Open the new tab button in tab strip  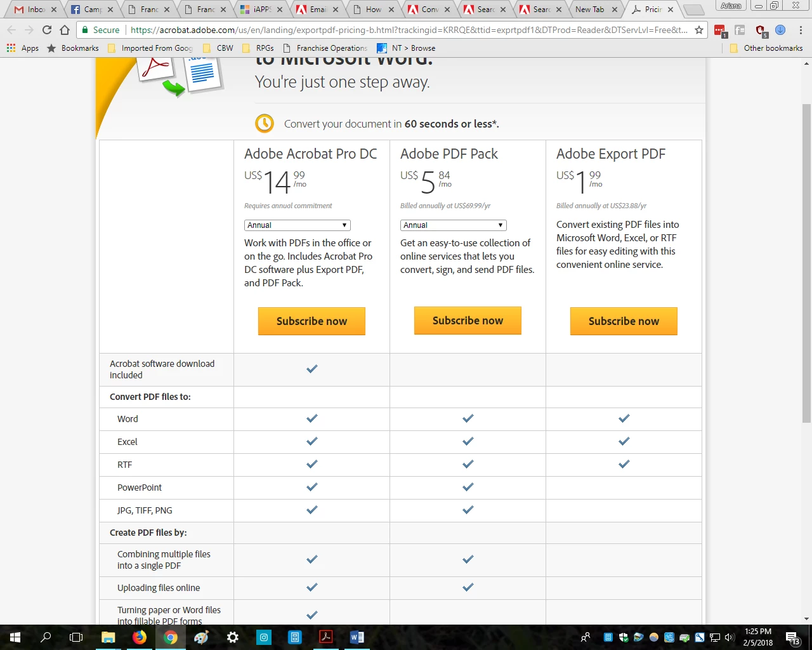point(693,10)
